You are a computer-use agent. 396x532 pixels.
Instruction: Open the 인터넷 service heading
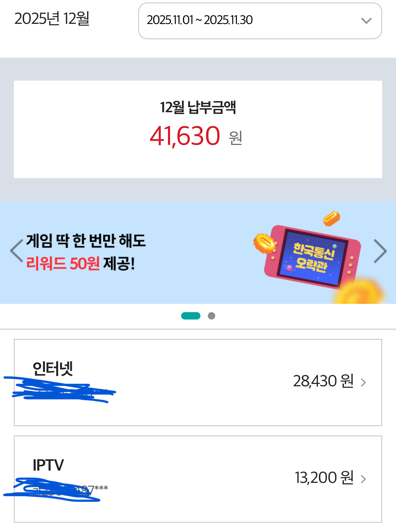click(x=53, y=368)
